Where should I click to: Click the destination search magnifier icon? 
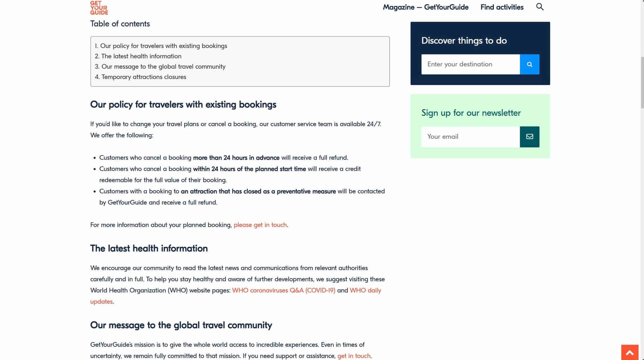coord(529,64)
